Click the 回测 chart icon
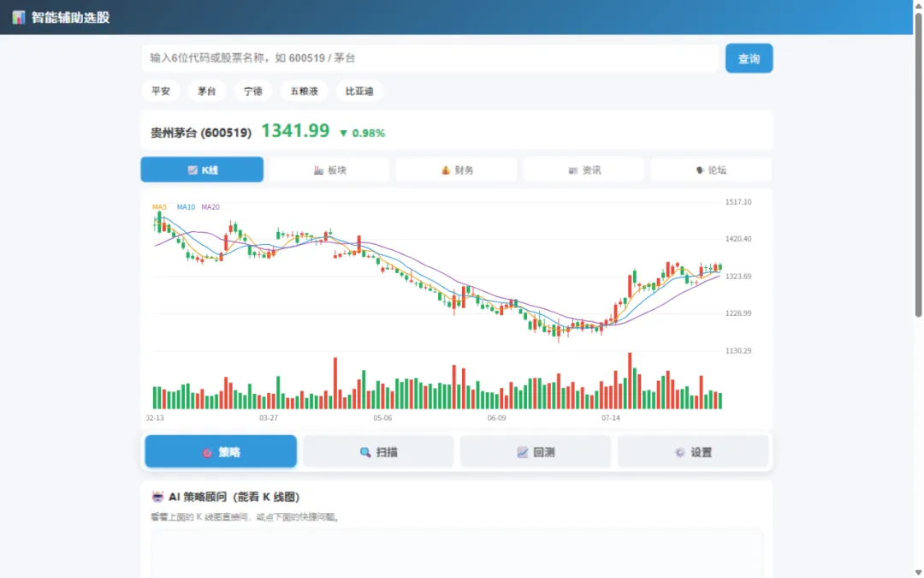Image resolution: width=924 pixels, height=578 pixels. (x=522, y=452)
